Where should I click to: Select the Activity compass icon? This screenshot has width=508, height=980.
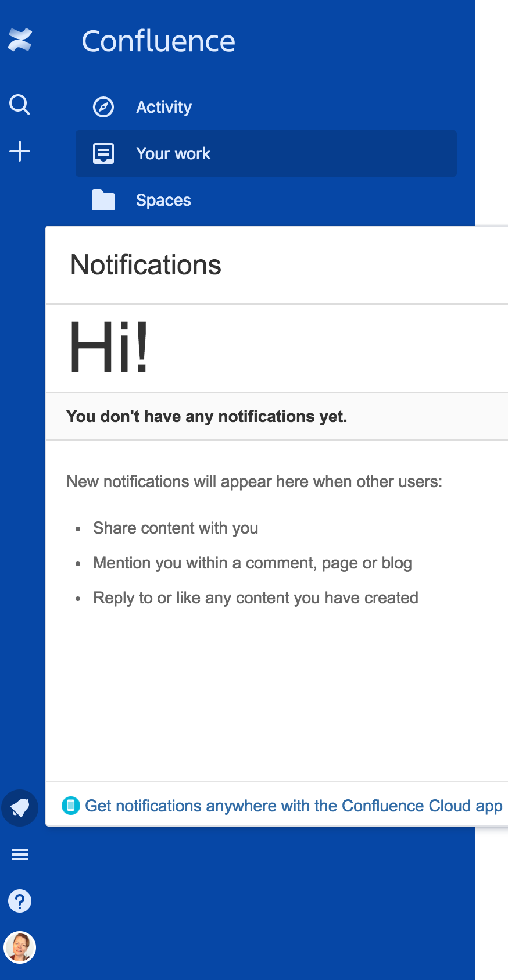click(x=103, y=107)
